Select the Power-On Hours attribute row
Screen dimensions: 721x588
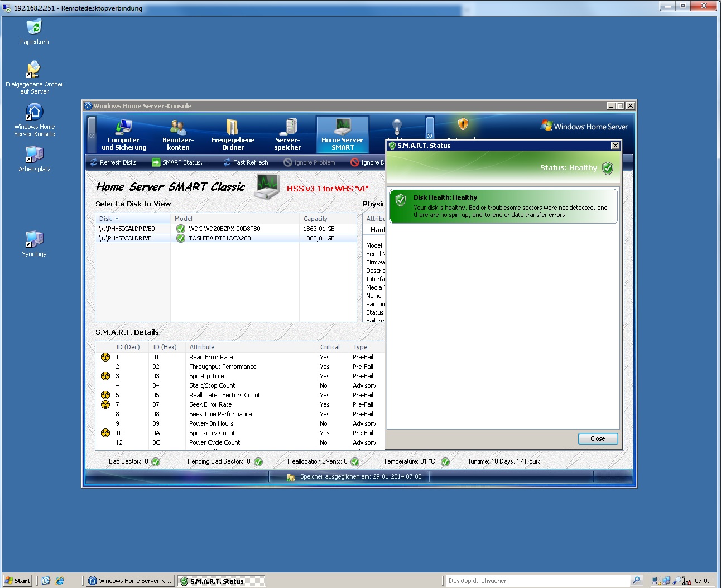pos(241,423)
